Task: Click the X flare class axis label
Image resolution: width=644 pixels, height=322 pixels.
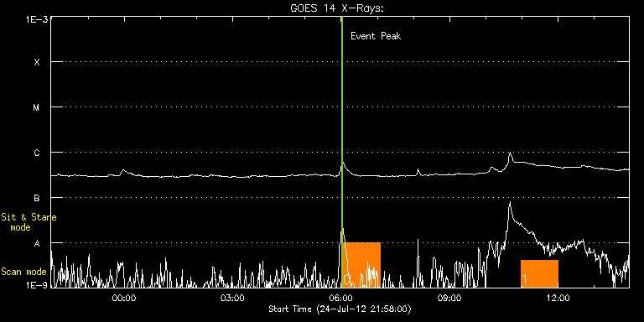Action: click(37, 62)
